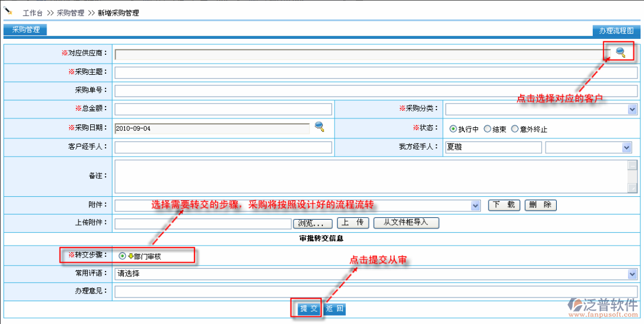Click the 浏览... file browse button

tap(312, 223)
